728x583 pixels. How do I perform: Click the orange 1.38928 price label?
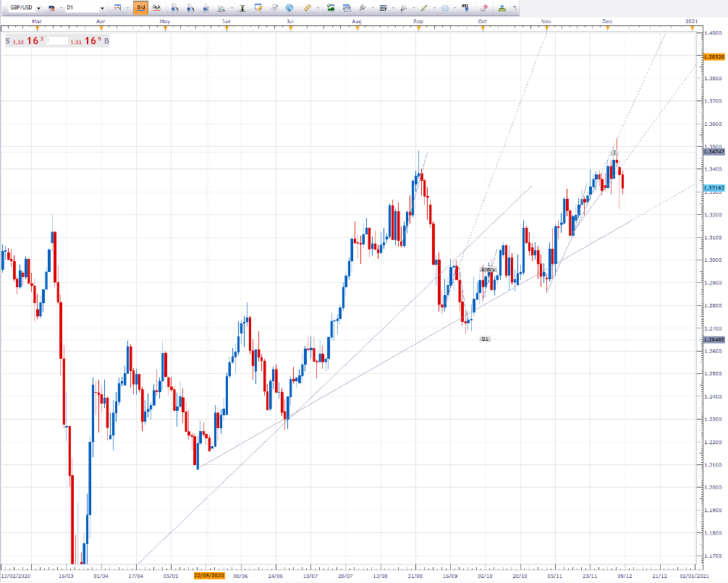pyautogui.click(x=714, y=56)
